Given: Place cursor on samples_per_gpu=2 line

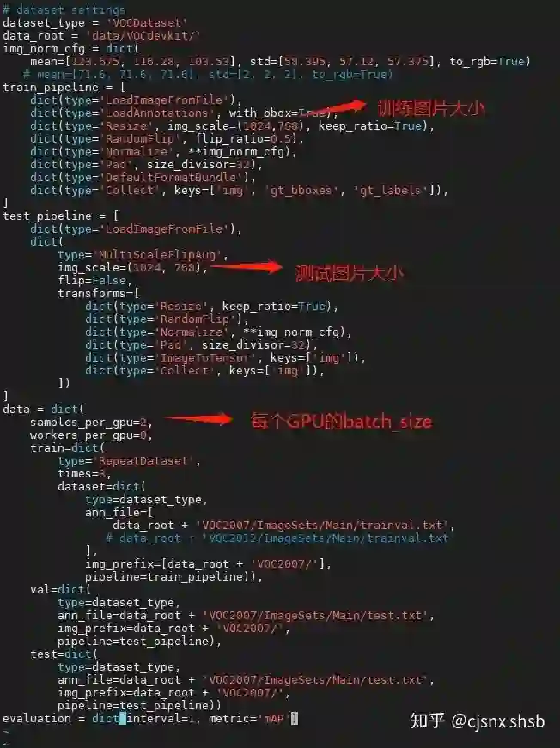Looking at the screenshot, I should pos(91,423).
